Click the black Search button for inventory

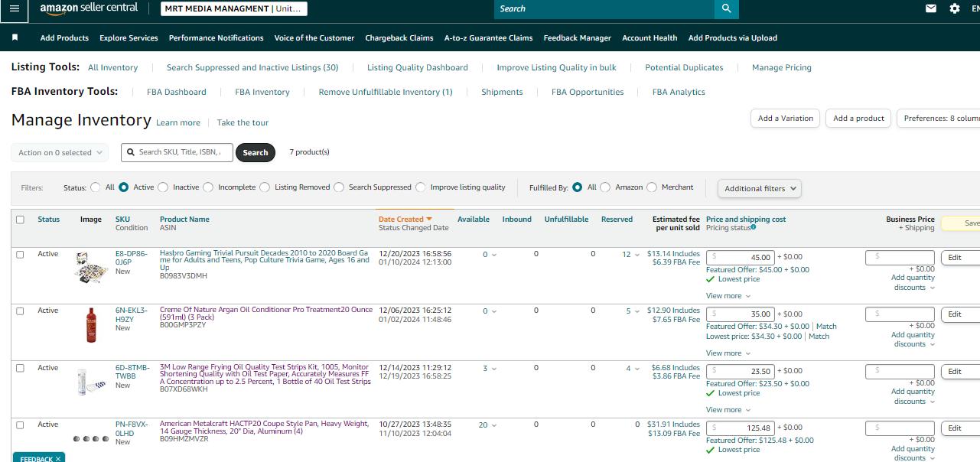click(256, 152)
